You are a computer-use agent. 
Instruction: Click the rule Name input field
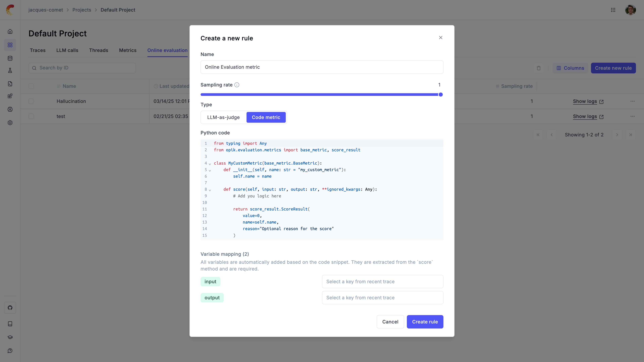point(322,67)
